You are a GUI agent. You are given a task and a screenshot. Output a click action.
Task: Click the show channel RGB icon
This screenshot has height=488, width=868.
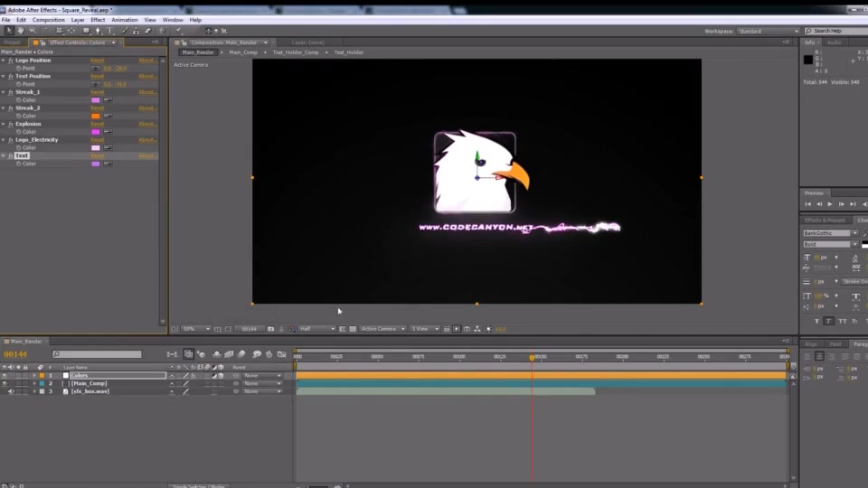[x=292, y=329]
